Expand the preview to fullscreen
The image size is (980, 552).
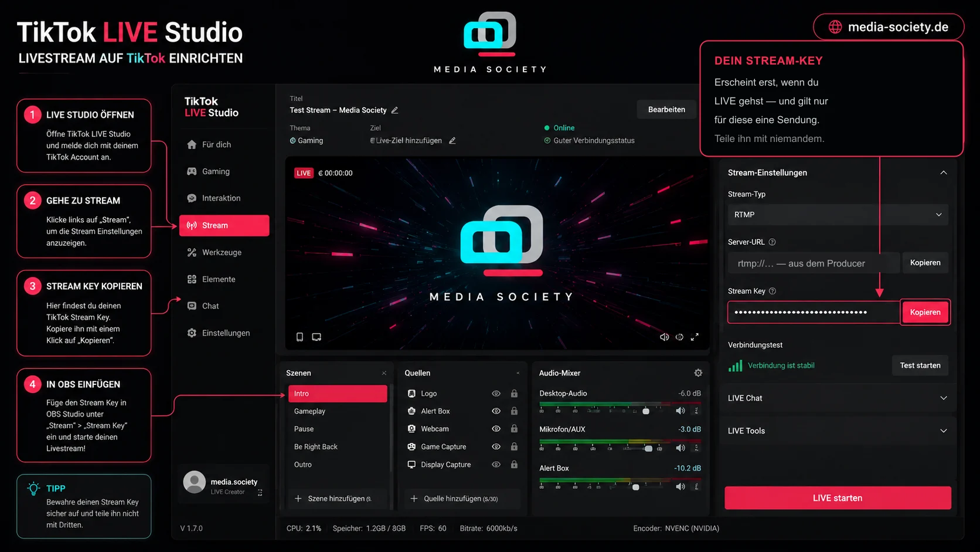click(x=695, y=337)
